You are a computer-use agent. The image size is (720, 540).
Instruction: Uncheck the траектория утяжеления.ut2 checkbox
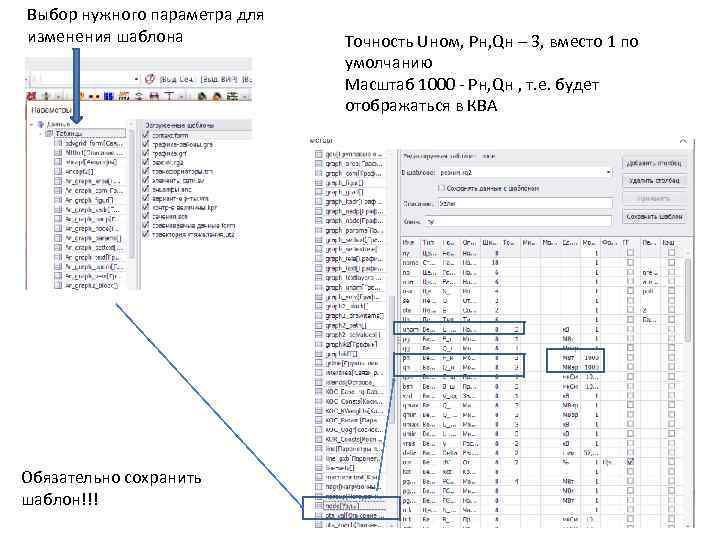146,234
